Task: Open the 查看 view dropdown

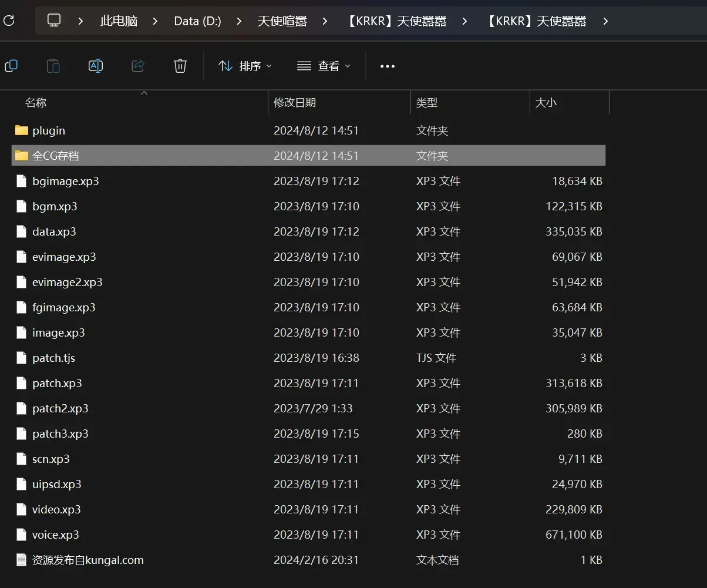Action: click(324, 66)
